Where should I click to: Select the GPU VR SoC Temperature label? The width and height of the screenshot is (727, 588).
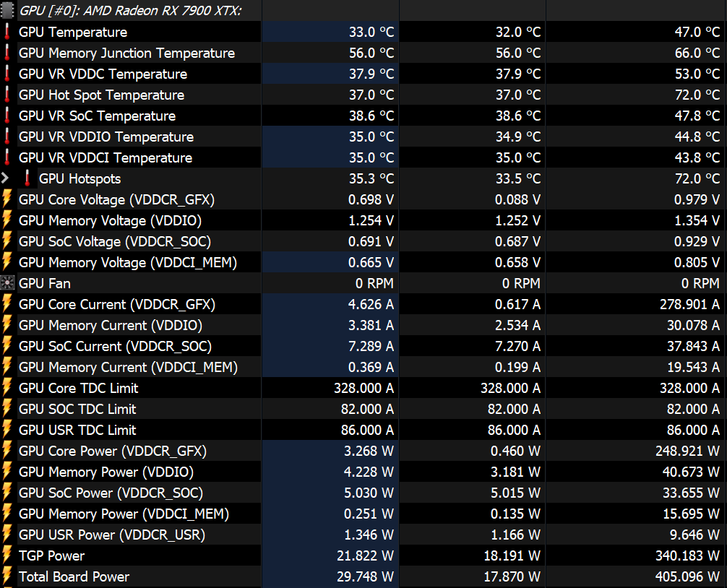(x=98, y=116)
